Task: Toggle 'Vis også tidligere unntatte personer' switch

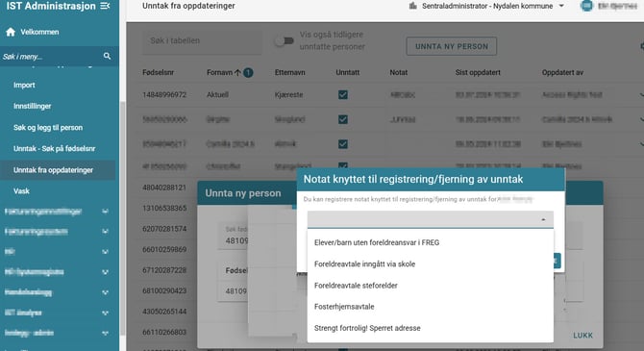Action: 285,40
